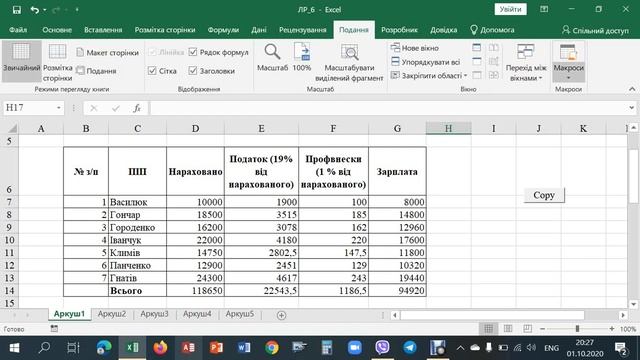Click the zoom out minus button
The width and height of the screenshot is (640, 360).
(x=542, y=329)
